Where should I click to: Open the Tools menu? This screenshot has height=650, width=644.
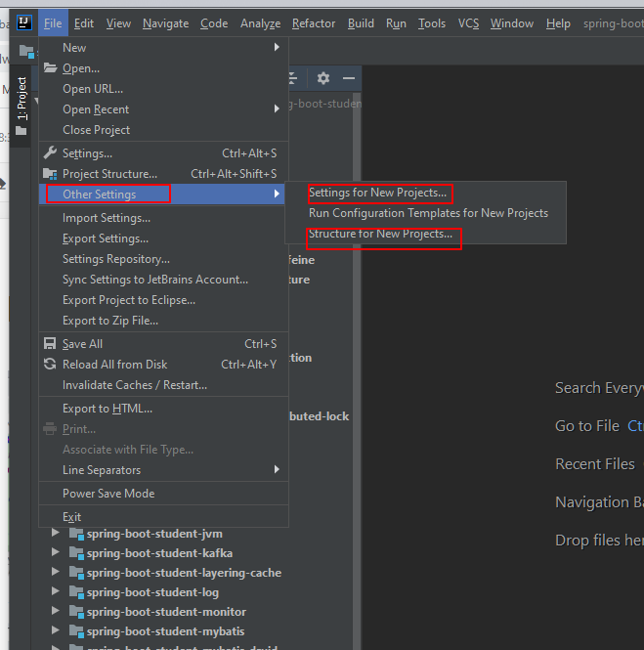point(432,23)
